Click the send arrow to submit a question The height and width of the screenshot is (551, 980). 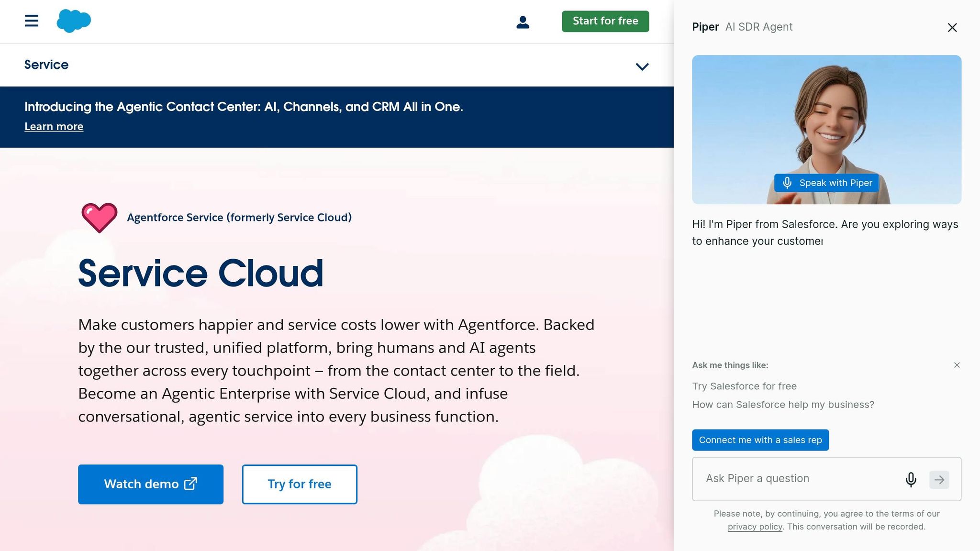click(939, 480)
